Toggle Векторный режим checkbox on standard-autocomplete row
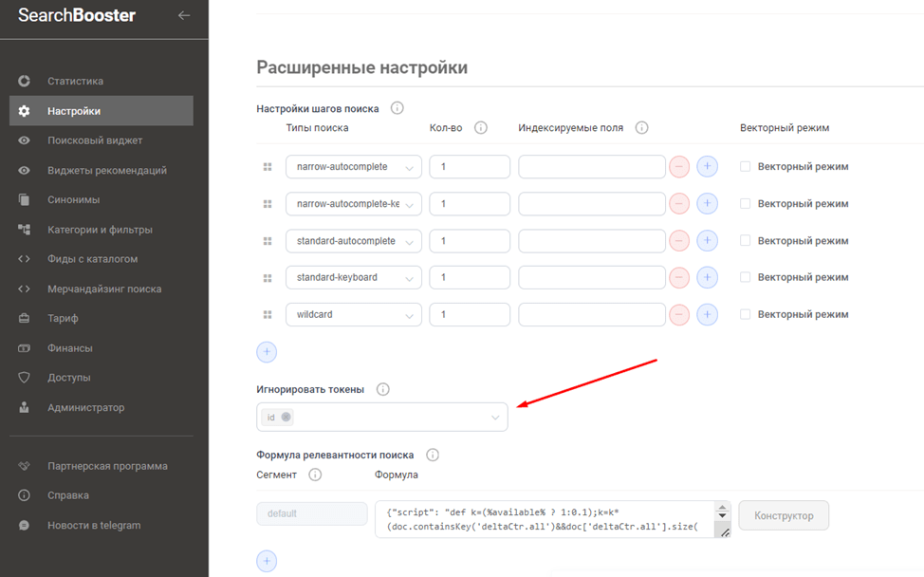 (x=745, y=240)
